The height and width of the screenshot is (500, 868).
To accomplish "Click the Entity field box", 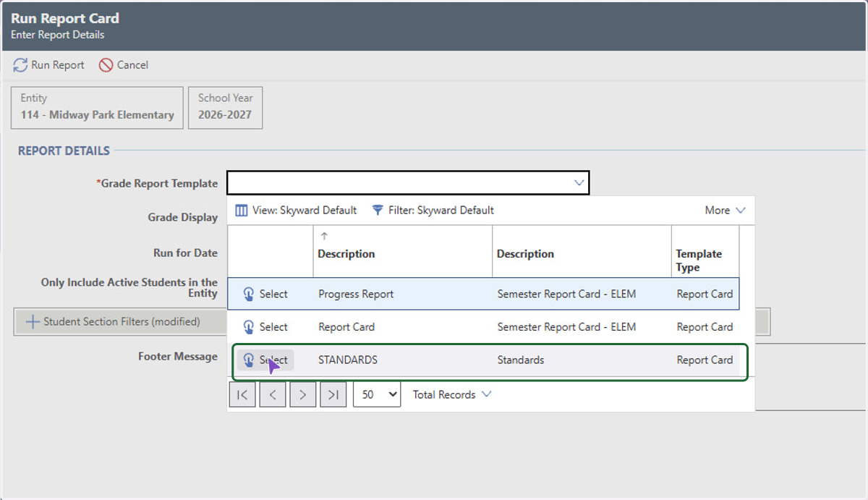I will (97, 108).
